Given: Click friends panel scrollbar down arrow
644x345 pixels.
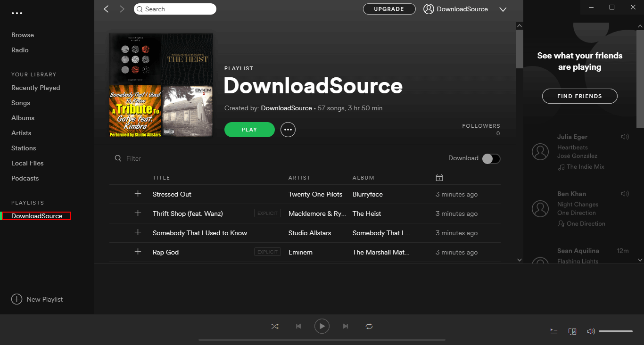Looking at the screenshot, I should 640,260.
